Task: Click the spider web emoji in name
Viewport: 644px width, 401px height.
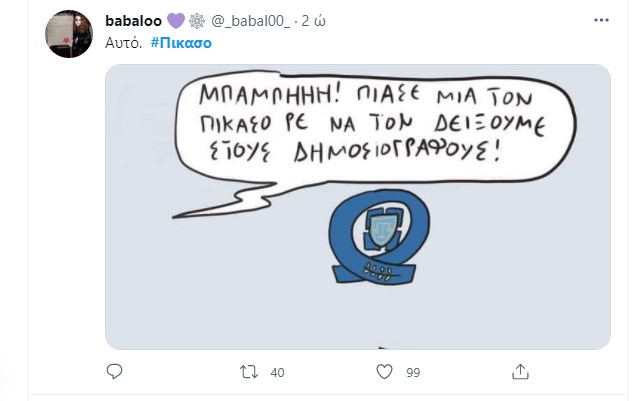Action: tap(197, 21)
